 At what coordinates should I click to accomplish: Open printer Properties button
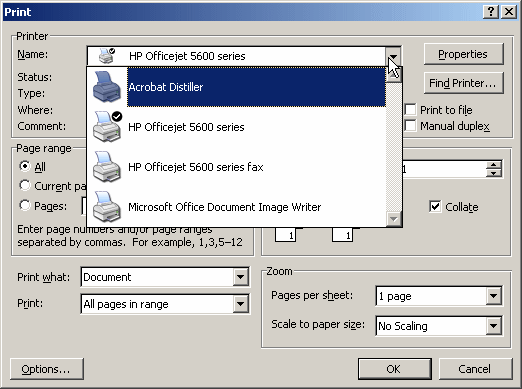463,54
